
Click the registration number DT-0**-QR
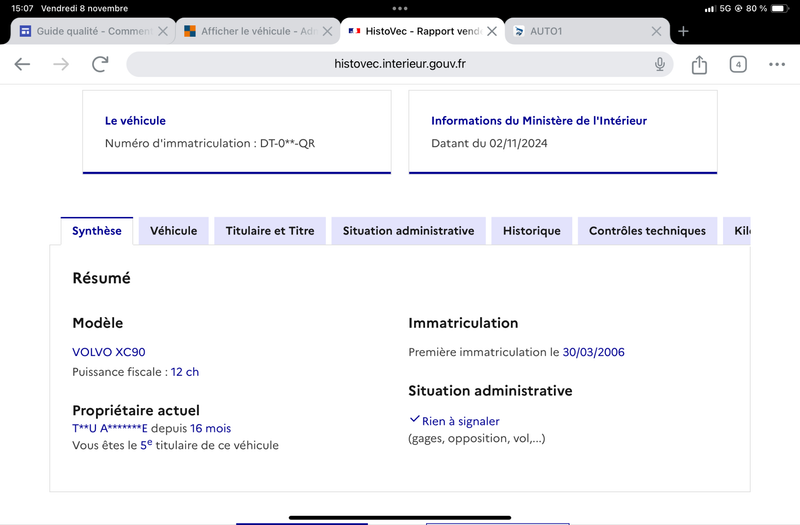coord(287,143)
